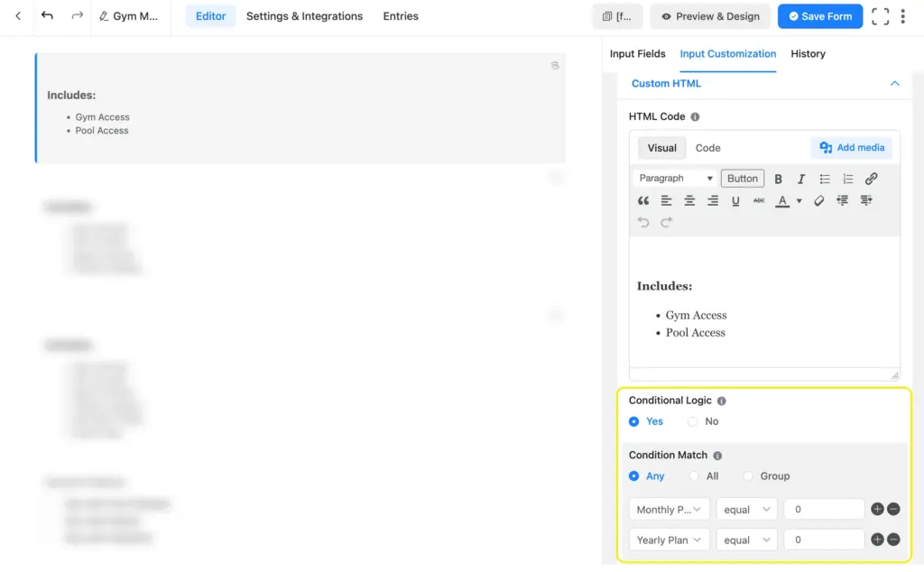Open the Paragraph style dropdown
Viewport: 924px width, 572px height.
point(674,178)
